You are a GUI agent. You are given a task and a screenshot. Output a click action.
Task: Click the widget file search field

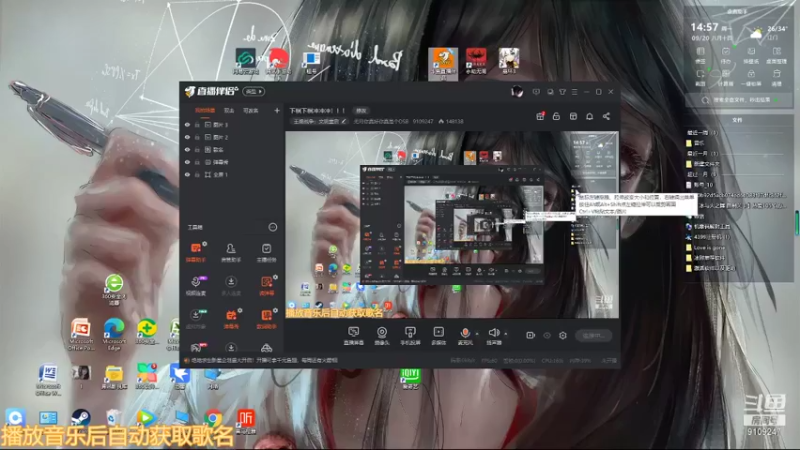(737, 100)
